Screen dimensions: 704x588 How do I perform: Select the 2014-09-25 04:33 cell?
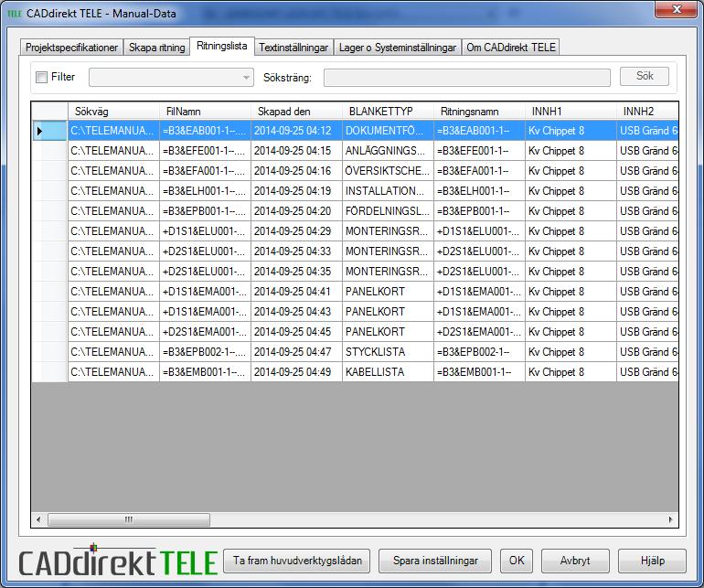click(x=296, y=251)
